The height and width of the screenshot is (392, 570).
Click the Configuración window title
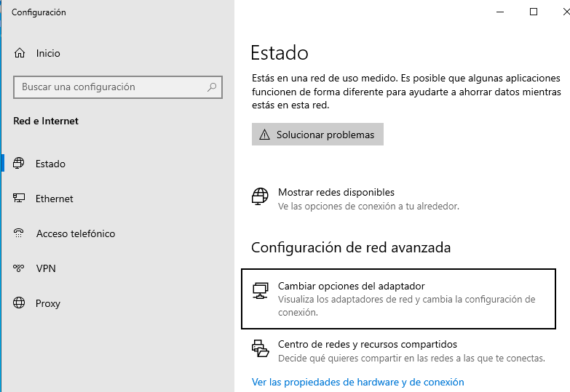point(39,12)
